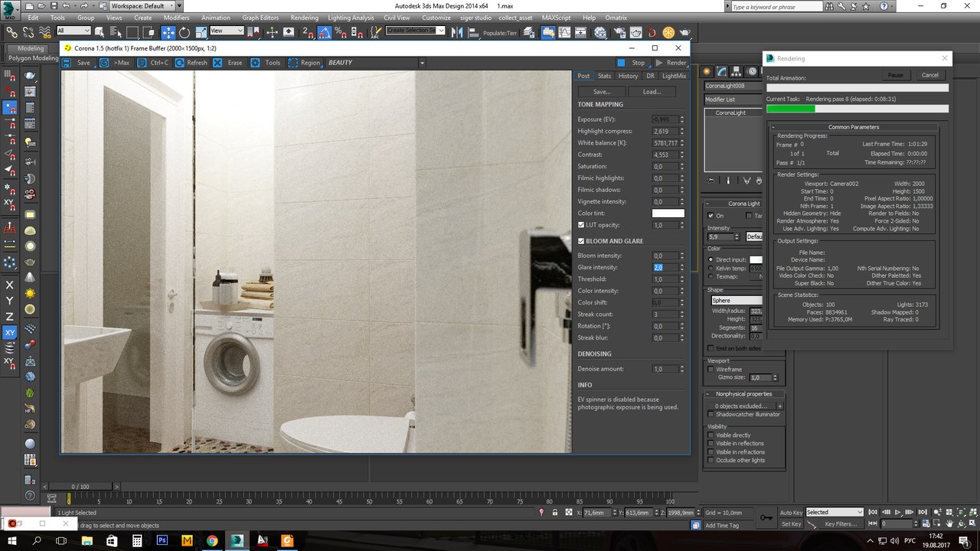The height and width of the screenshot is (551, 980).
Task: Switch to the LightMix tab
Action: [x=674, y=76]
